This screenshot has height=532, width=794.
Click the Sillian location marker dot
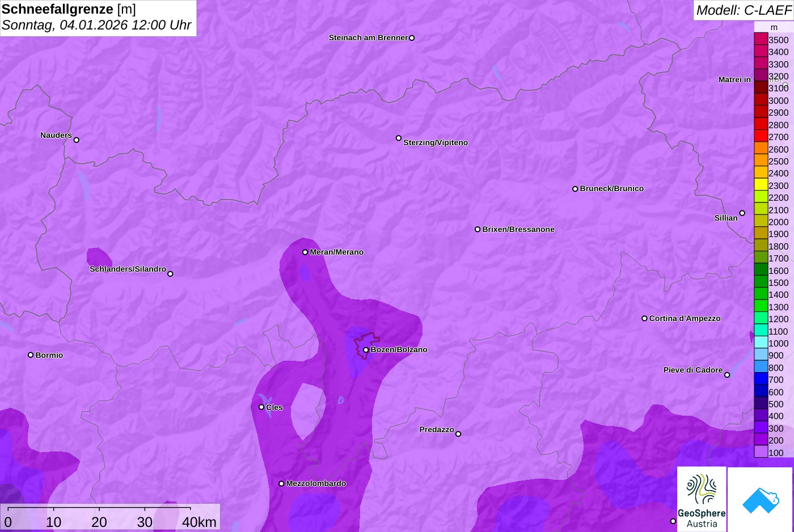[x=742, y=213]
